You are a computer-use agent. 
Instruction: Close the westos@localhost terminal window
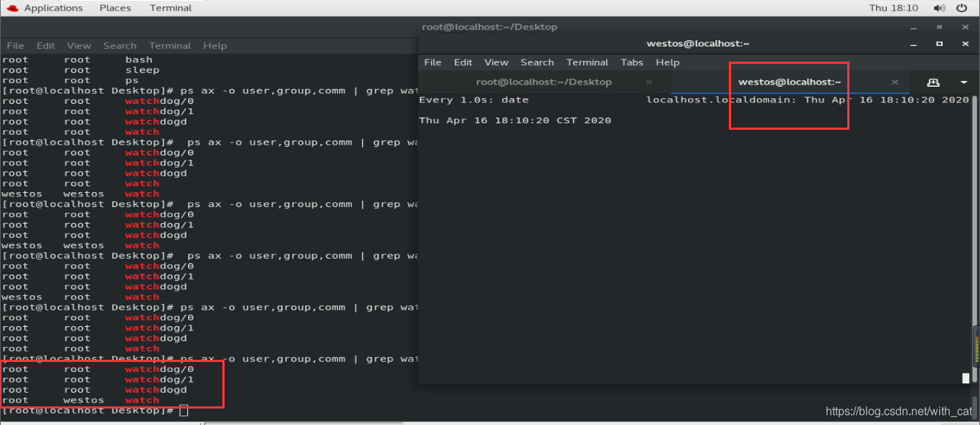pos(965,43)
